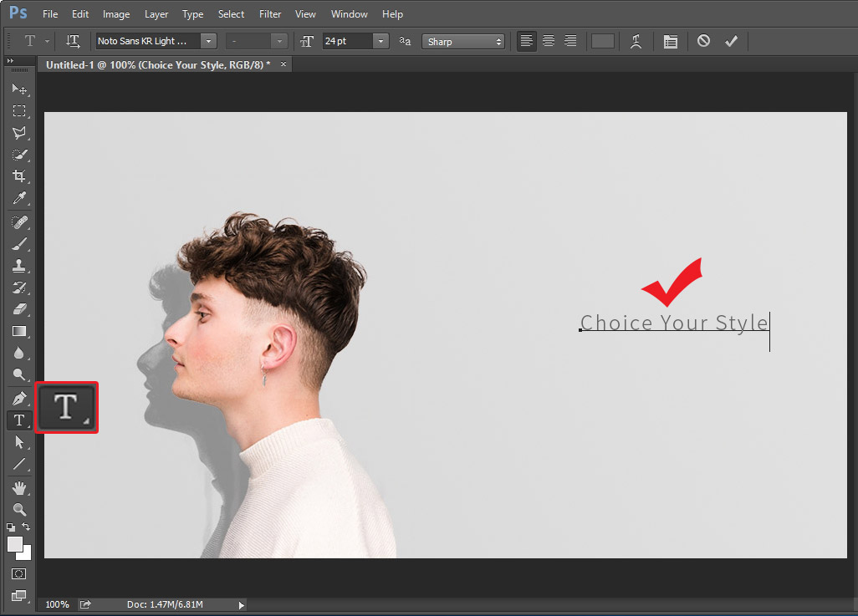Viewport: 858px width, 616px height.
Task: Open the Help menu
Action: pyautogui.click(x=392, y=14)
